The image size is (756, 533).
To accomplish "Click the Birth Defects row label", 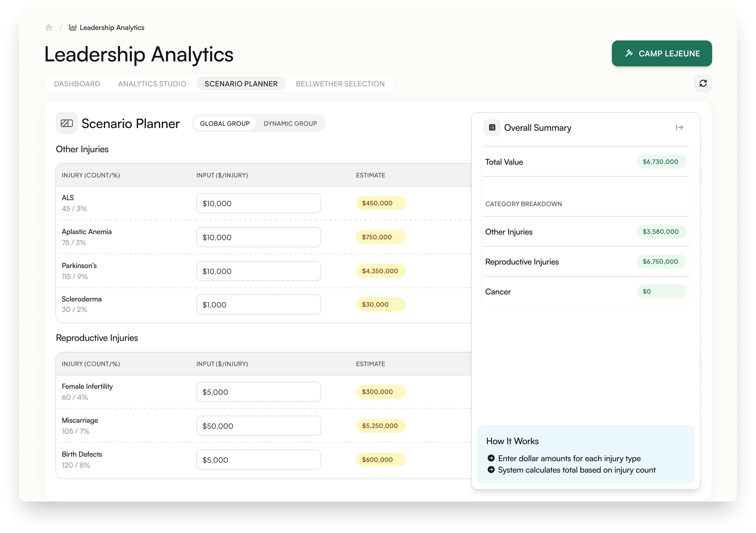I will pos(82,454).
